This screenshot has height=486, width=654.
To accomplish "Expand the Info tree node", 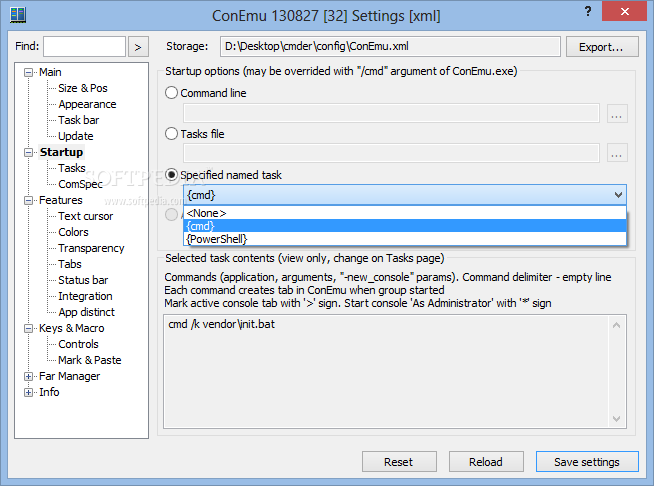I will (x=28, y=393).
